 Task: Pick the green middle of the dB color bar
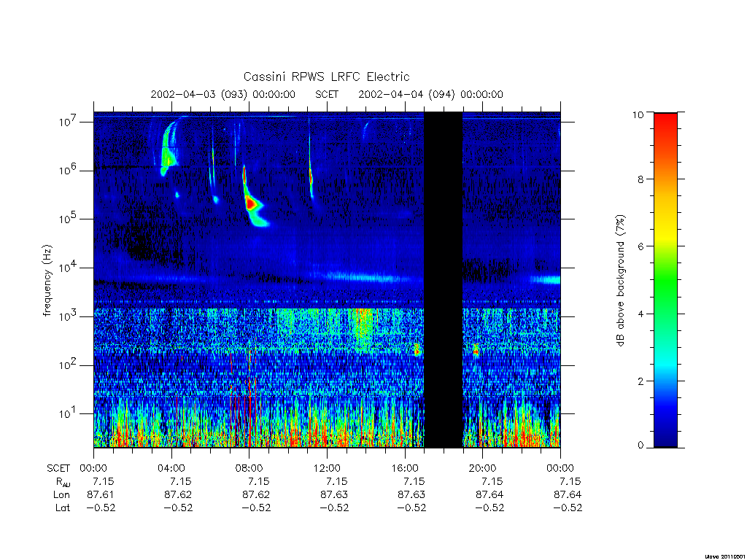(x=665, y=281)
